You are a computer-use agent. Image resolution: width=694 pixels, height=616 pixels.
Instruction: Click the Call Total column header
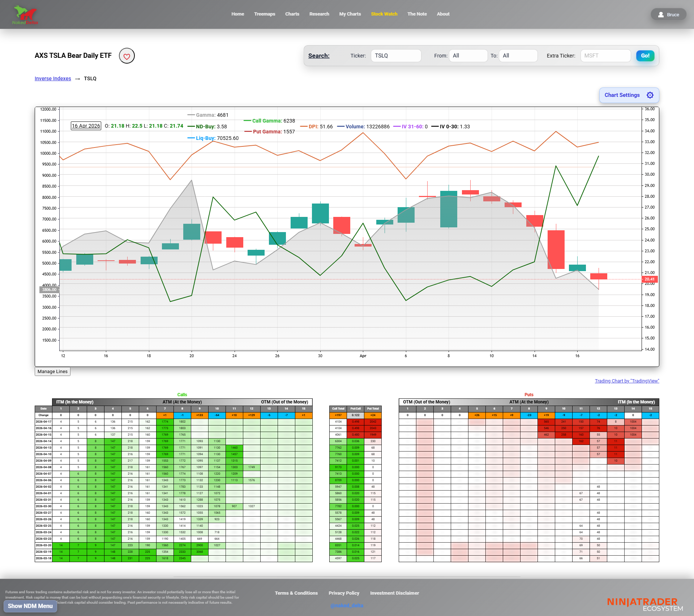point(338,409)
